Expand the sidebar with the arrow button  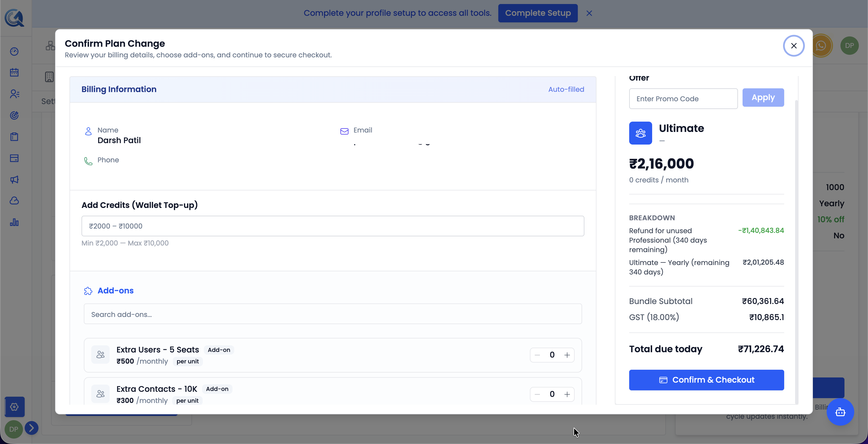point(31,428)
